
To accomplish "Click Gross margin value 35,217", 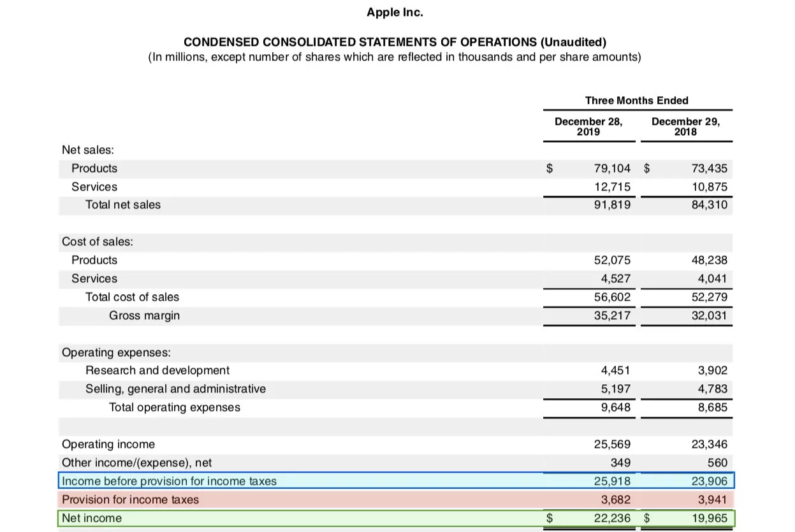I will [612, 315].
